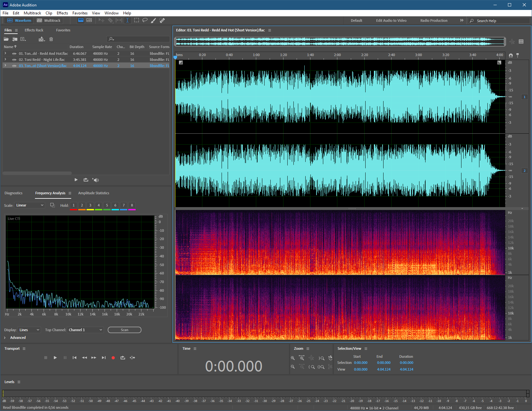532x411 pixels.
Task: Toggle Loop Playback in Transport
Action: 123,357
